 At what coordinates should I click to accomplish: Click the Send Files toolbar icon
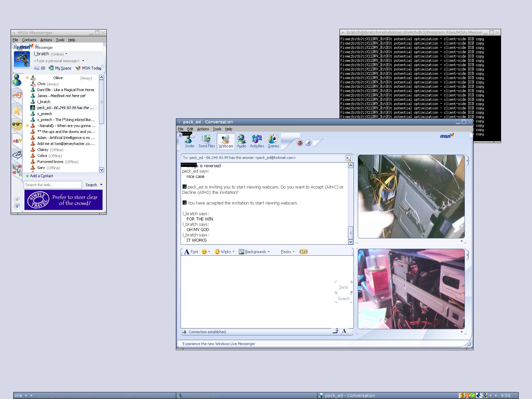click(x=206, y=141)
